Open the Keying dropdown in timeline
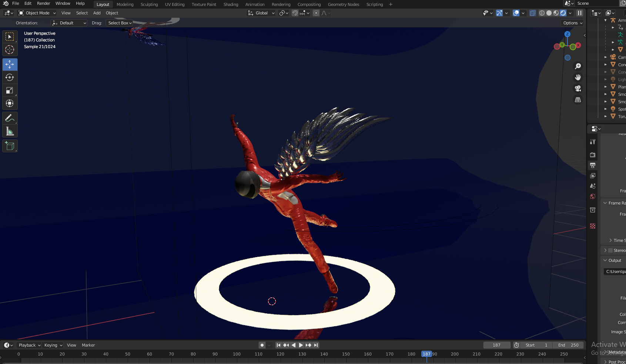 pyautogui.click(x=53, y=345)
